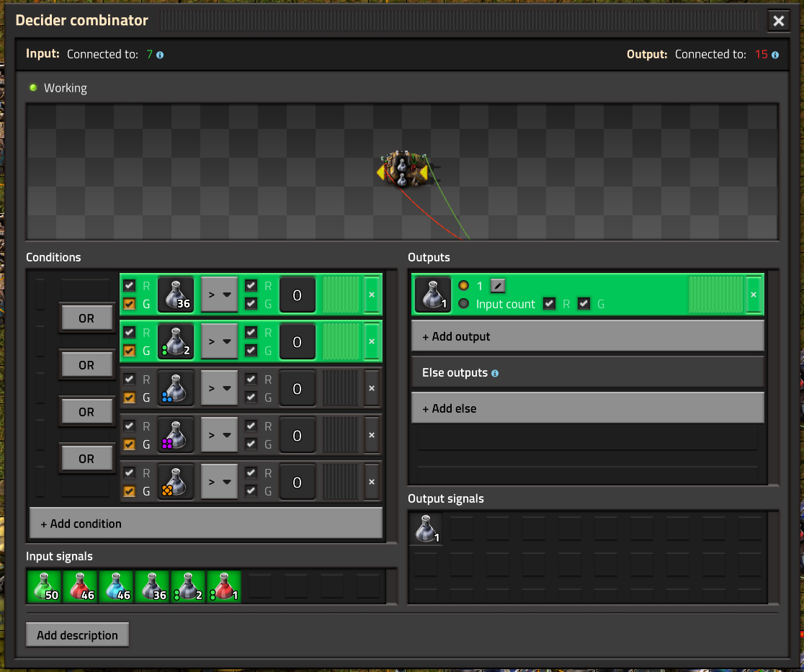Remove the fifth condition with its x button

(x=372, y=482)
